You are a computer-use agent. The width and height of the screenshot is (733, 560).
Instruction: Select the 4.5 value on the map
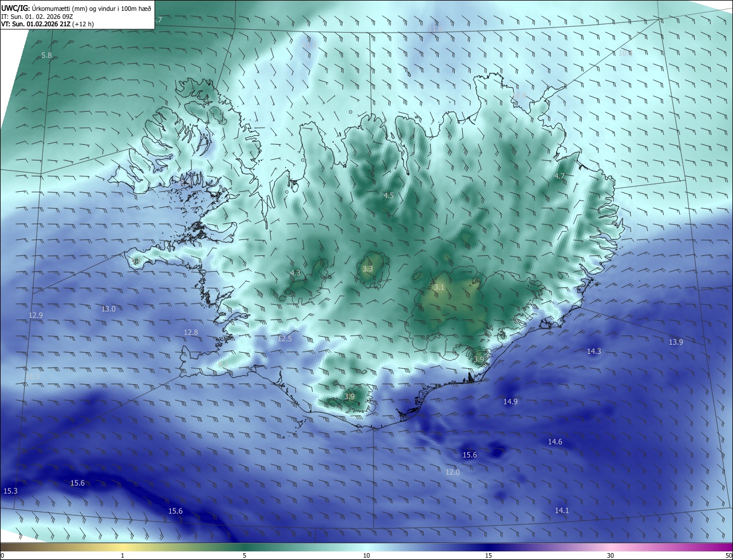click(389, 196)
